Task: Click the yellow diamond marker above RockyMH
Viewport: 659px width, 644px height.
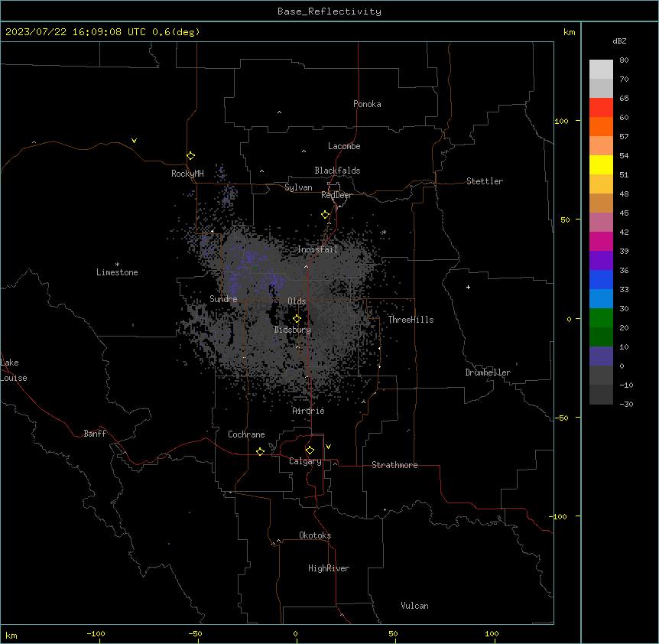Action: (191, 156)
